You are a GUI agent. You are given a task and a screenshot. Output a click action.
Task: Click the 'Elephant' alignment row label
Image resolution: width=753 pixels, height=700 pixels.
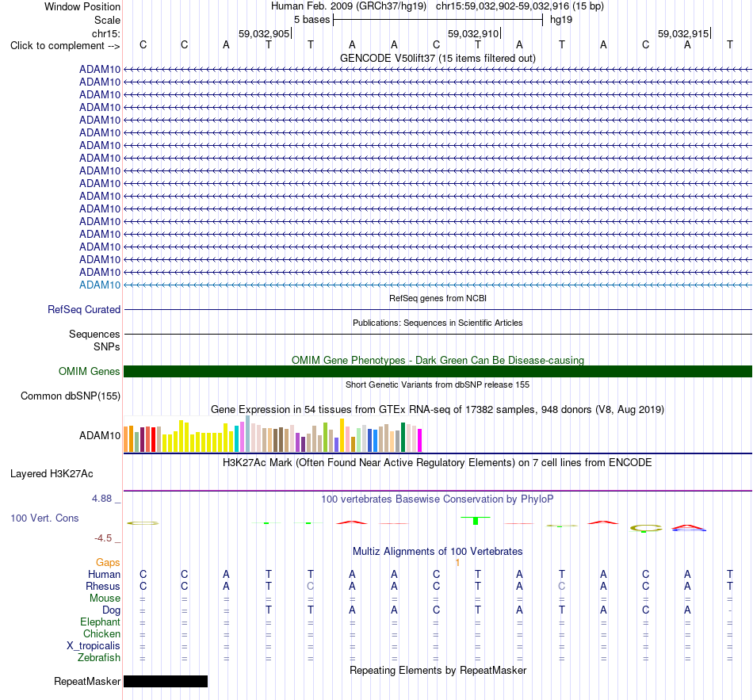(x=101, y=622)
